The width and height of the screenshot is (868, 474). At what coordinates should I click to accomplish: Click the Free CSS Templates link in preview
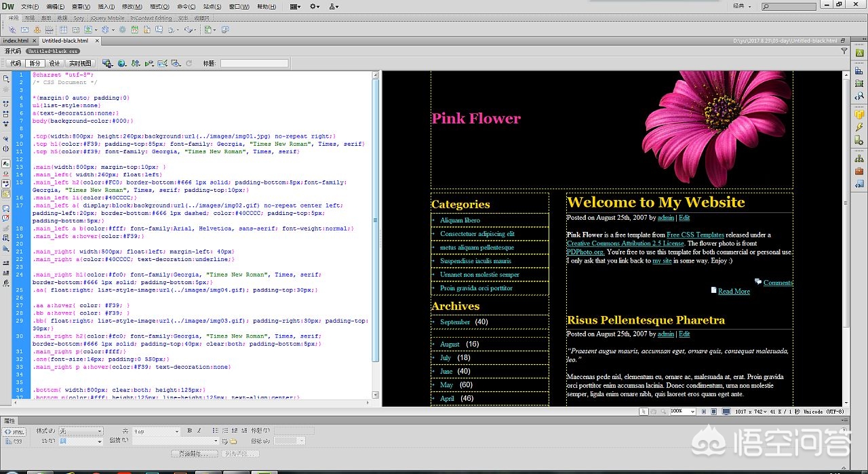tap(695, 235)
